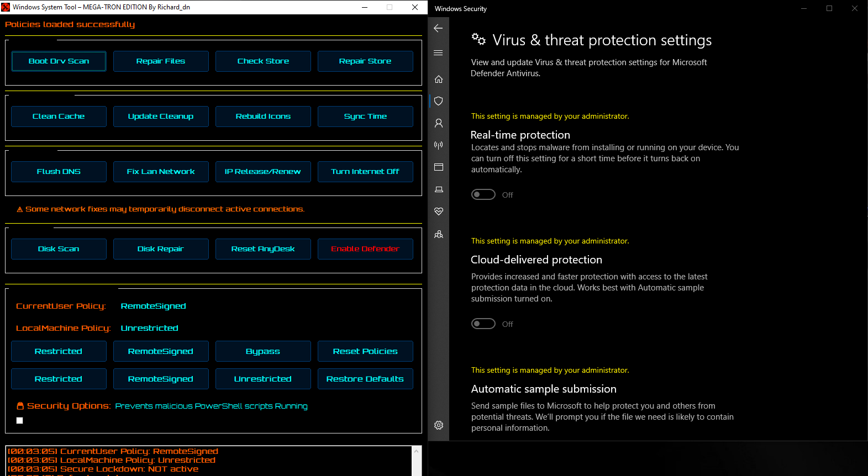Click Reset AnyDesk
Image resolution: width=868 pixels, height=476 pixels.
(x=263, y=249)
